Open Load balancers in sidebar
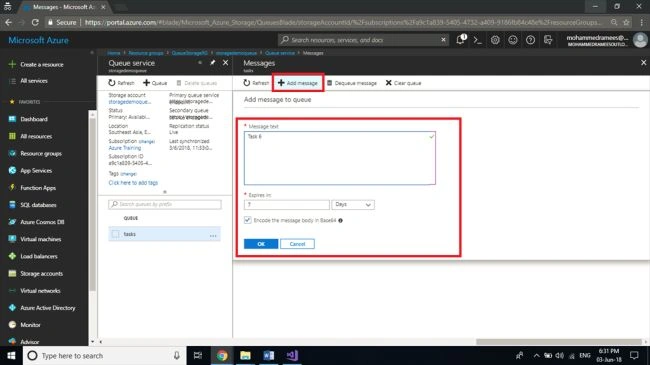Screen dimensions: 650x365 tap(39, 256)
